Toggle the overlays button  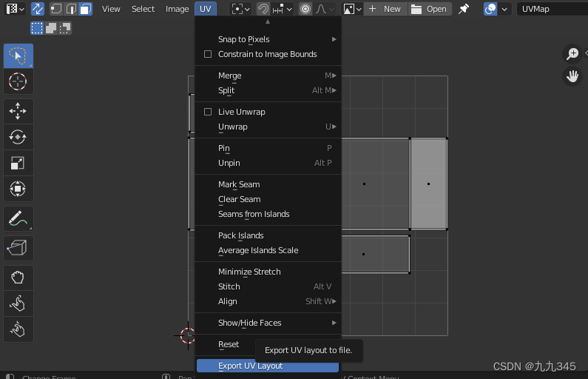[490, 9]
